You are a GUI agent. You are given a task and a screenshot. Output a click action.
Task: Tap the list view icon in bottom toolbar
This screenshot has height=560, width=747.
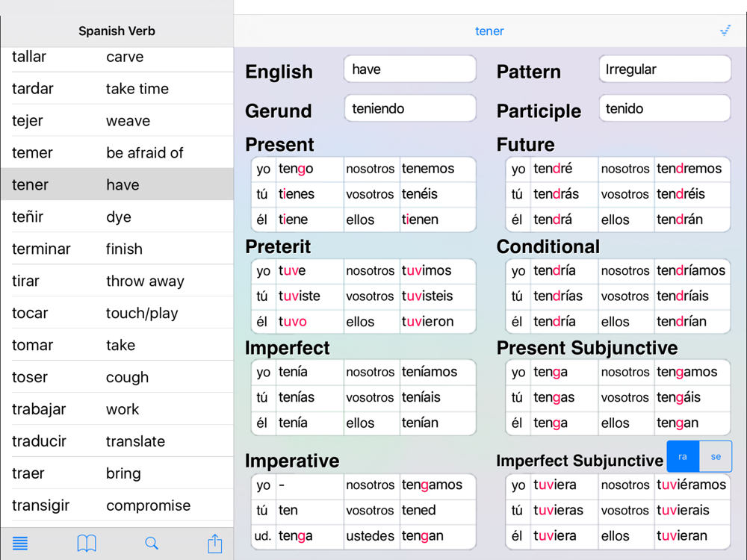pos(20,544)
